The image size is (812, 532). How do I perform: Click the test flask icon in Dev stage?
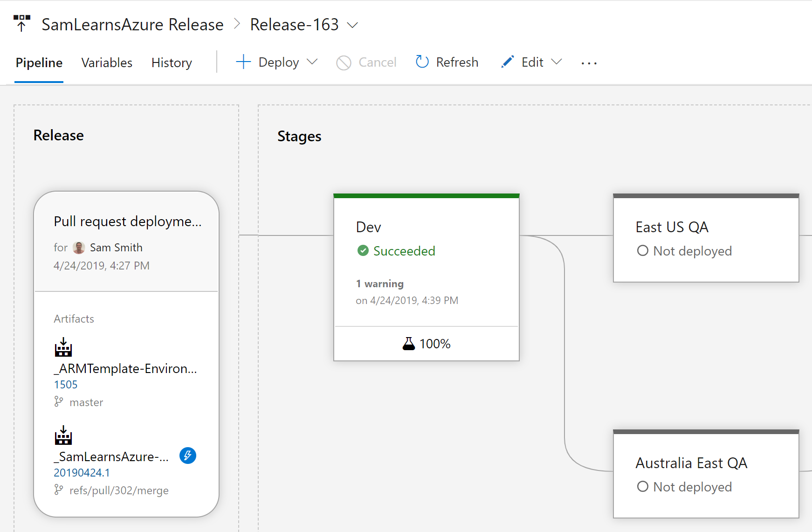point(408,344)
